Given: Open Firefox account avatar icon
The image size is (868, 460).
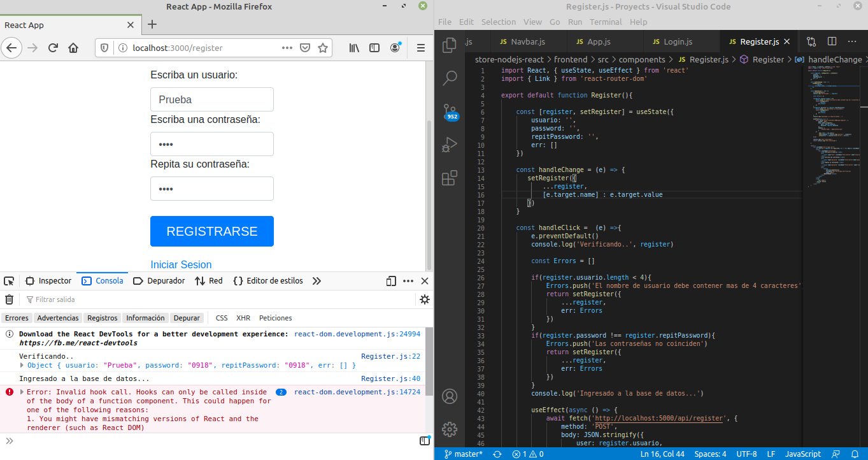Looking at the screenshot, I should coord(395,48).
